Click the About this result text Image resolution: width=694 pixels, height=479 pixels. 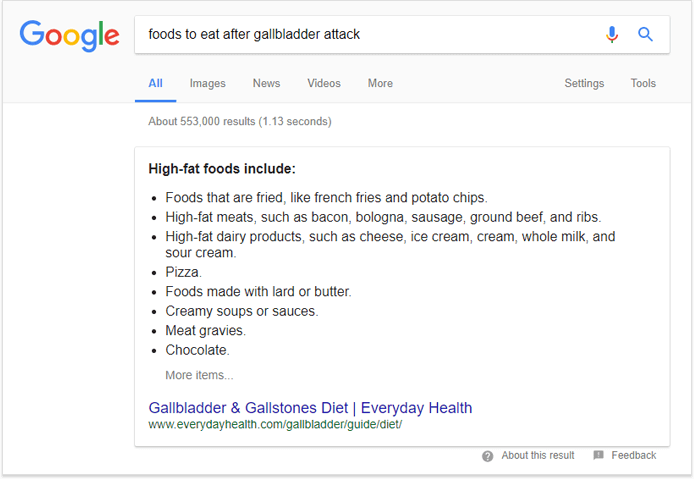pos(538,455)
